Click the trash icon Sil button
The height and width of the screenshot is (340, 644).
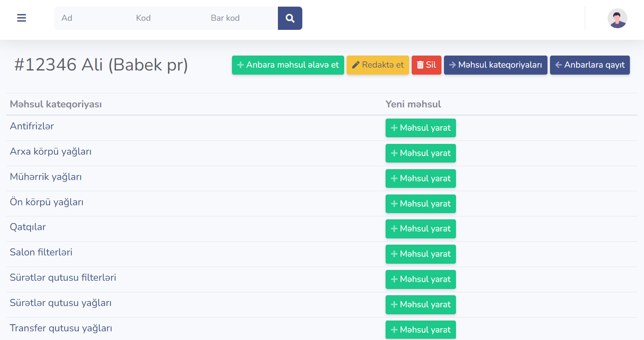(x=420, y=65)
